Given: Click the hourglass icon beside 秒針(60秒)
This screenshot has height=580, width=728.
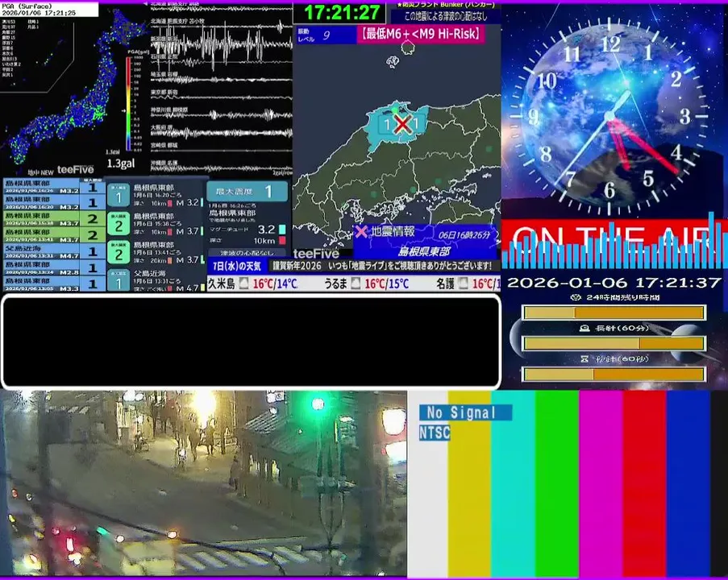Looking at the screenshot, I should coord(584,358).
